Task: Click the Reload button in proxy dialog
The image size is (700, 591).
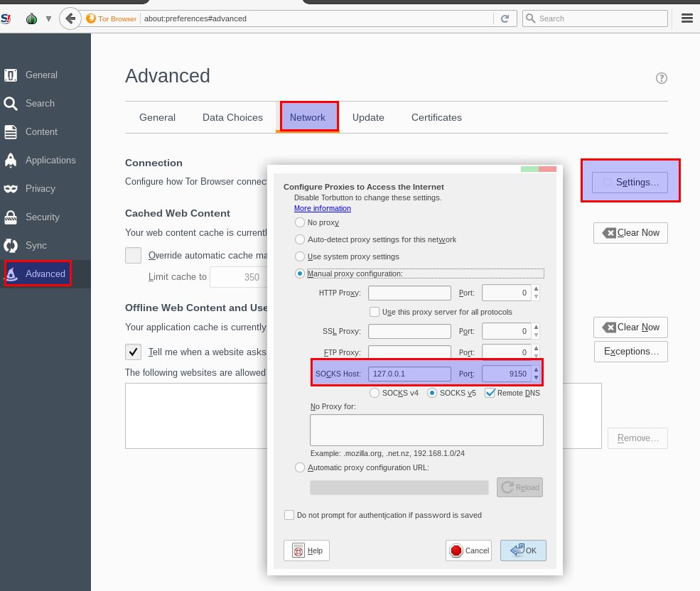Action: (519, 487)
